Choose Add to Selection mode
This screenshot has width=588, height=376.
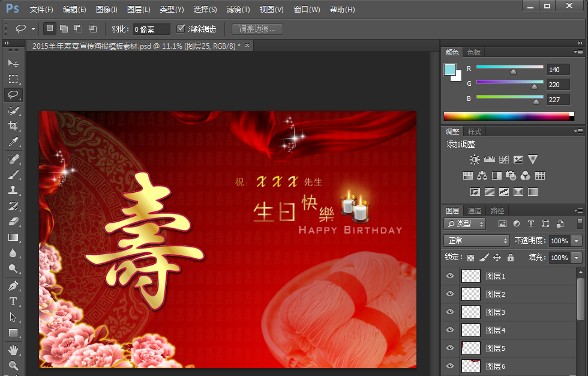pyautogui.click(x=64, y=28)
